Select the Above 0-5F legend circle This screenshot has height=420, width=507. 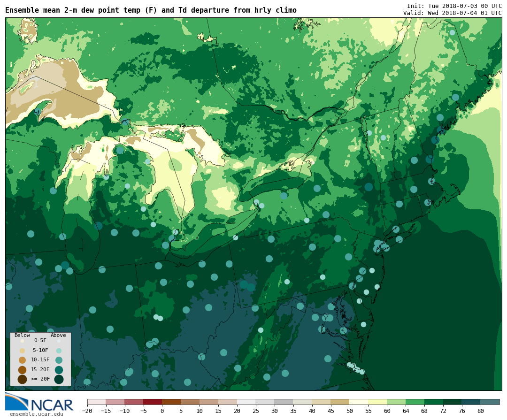59,341
